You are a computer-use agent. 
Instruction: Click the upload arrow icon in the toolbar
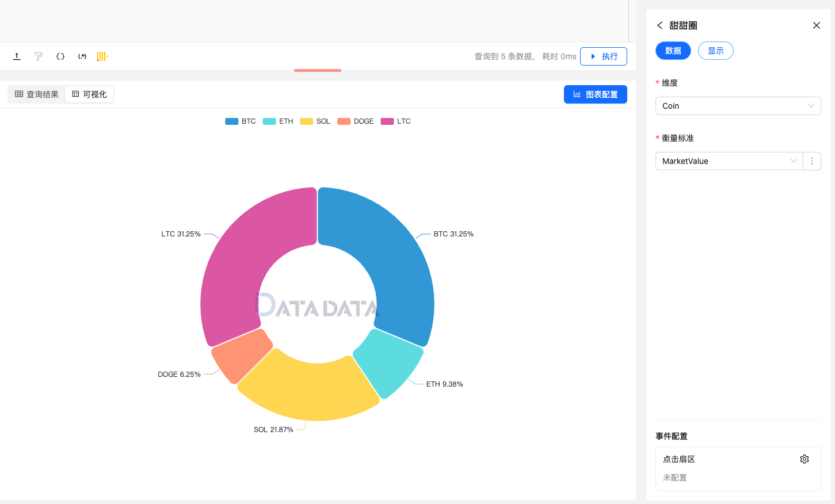pos(17,56)
